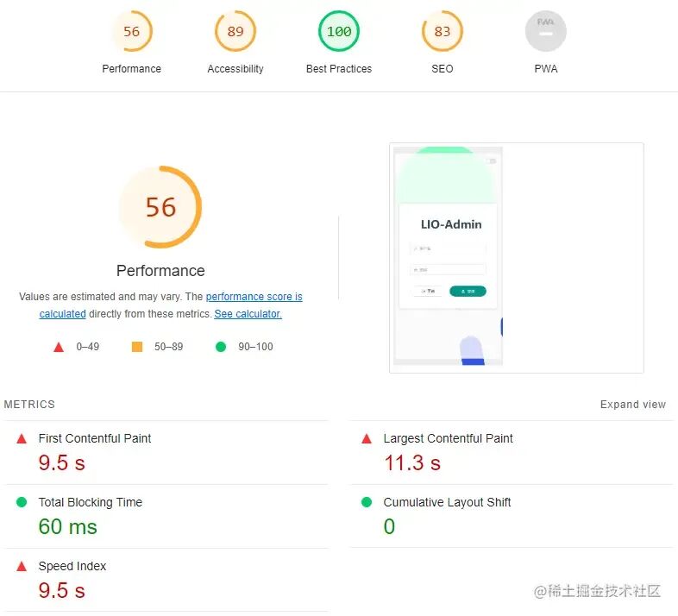Open the Accessibility score gauge showing 89
Image resolution: width=678 pixels, height=616 pixels.
(x=235, y=31)
